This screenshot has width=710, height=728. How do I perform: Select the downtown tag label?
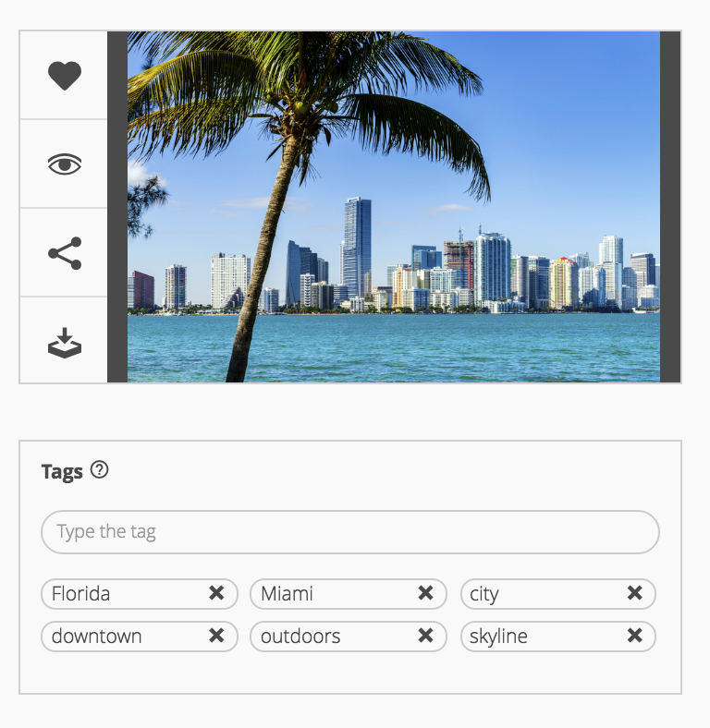pyautogui.click(x=97, y=636)
